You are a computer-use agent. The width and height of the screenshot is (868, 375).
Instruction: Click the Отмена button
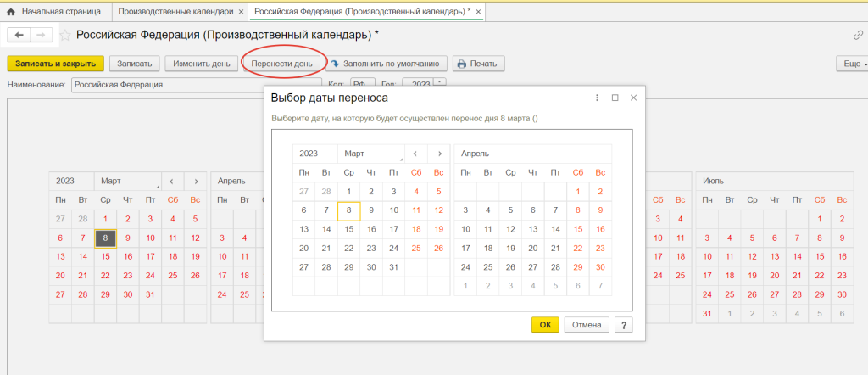[587, 325]
